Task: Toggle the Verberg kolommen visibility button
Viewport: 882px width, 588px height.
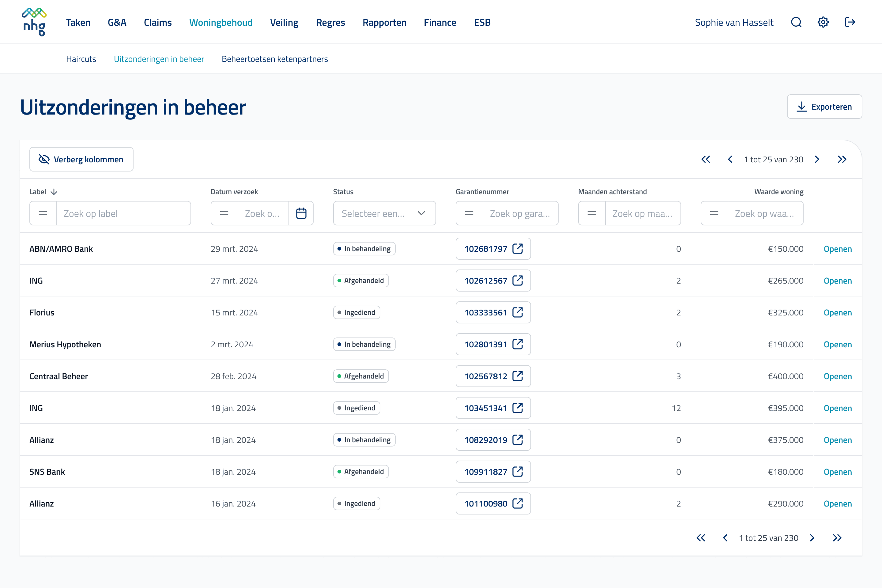Action: point(81,159)
